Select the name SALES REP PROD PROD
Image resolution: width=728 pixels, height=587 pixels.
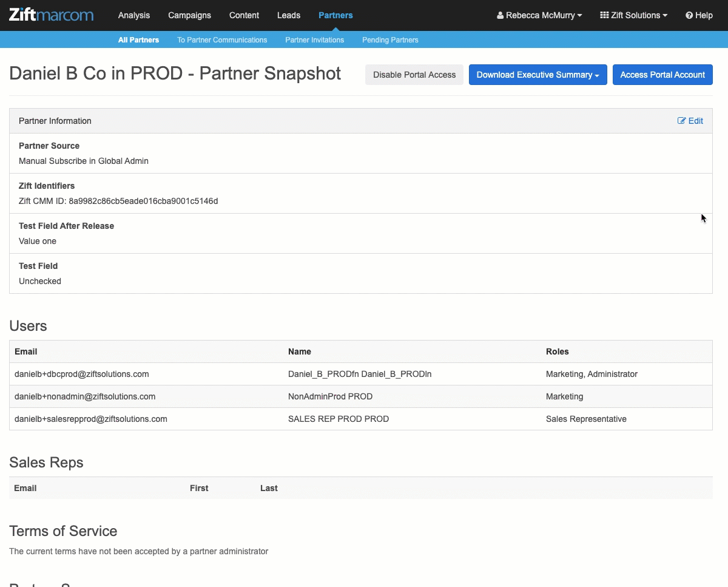click(339, 419)
